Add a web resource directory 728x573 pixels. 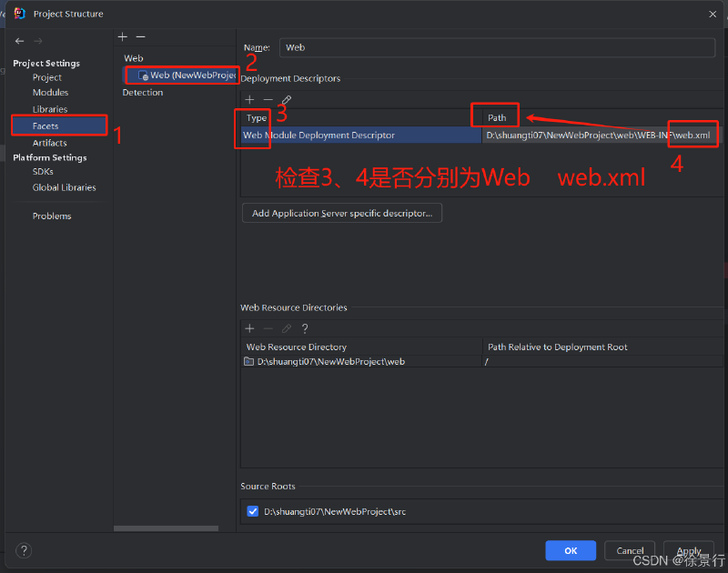249,328
